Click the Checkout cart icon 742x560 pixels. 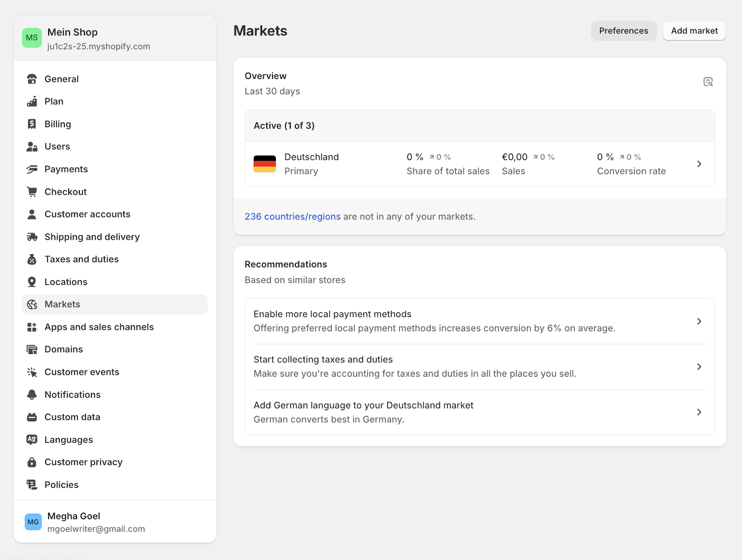pyautogui.click(x=32, y=192)
